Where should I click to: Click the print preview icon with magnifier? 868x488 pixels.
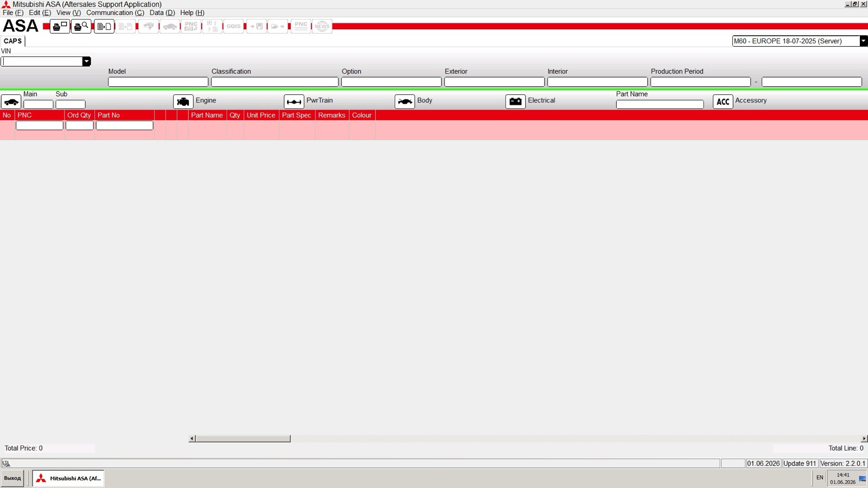click(81, 26)
